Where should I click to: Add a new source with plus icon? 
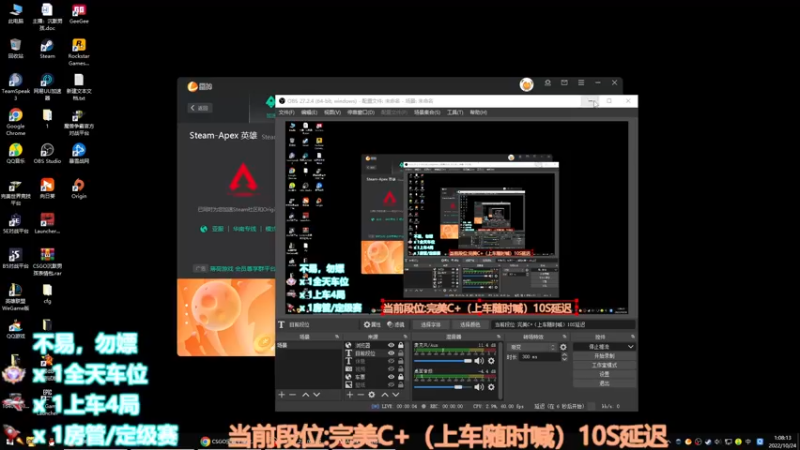(349, 395)
